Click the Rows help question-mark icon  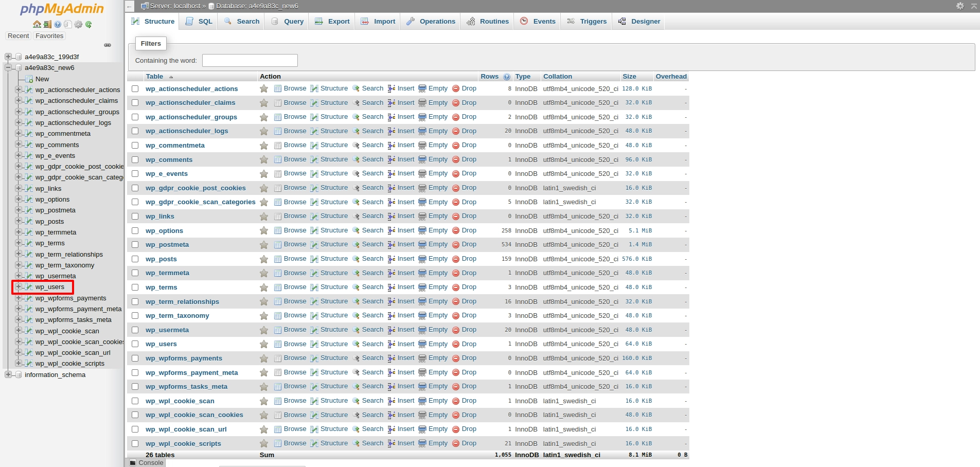tap(507, 77)
